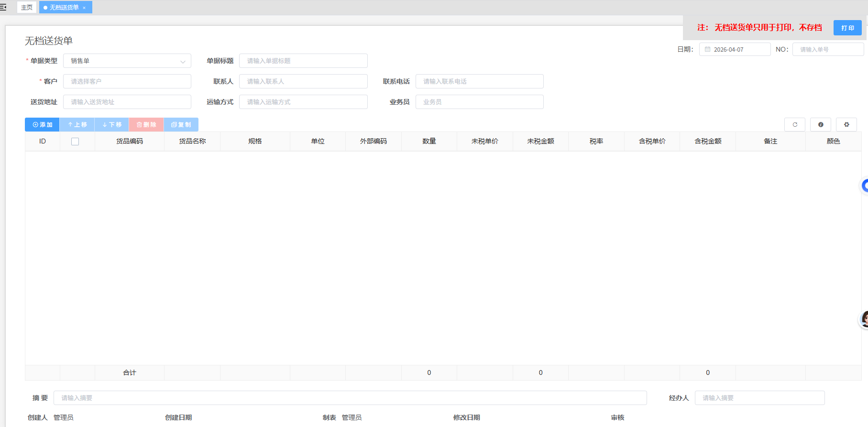Screen dimensions: 868x427
Task: Click the 摘要 summary input field
Action: tap(350, 398)
